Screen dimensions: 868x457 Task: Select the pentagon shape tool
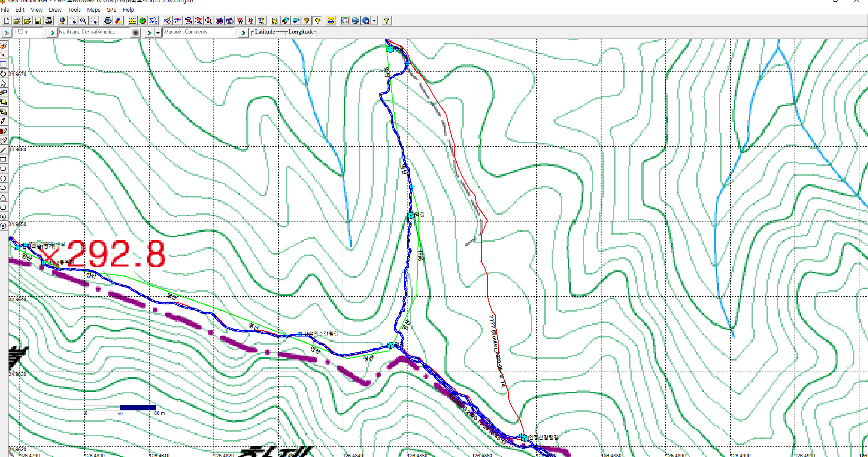click(4, 207)
